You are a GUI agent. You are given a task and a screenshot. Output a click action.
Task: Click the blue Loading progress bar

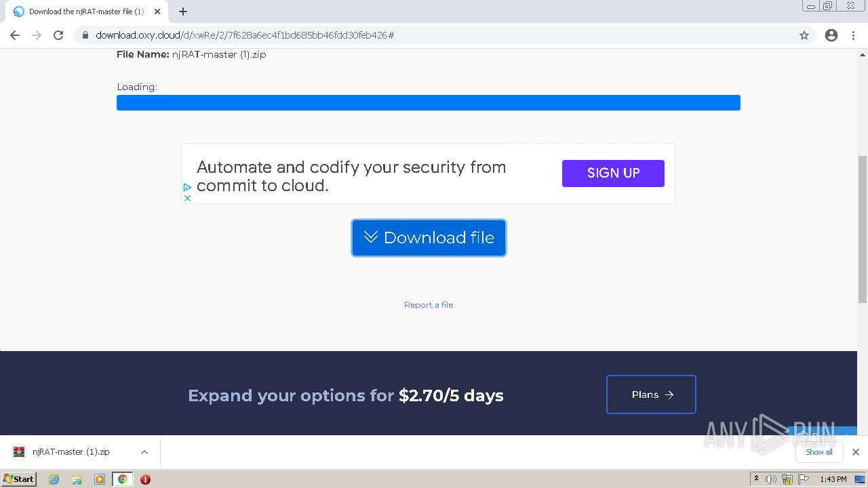[429, 102]
